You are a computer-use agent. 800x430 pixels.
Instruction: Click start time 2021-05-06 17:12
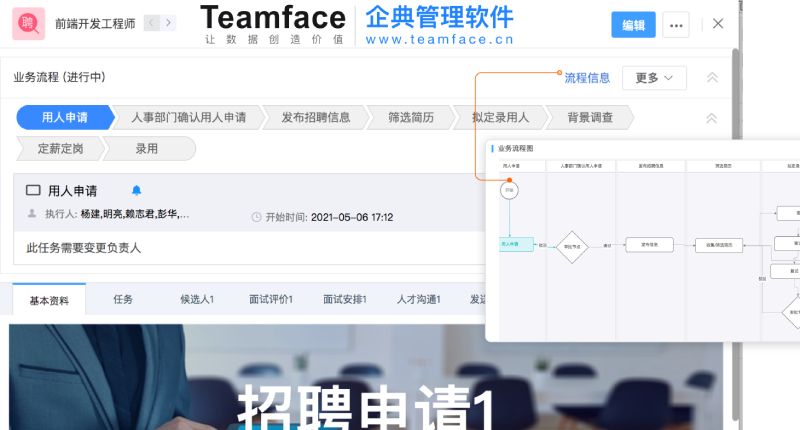coord(352,217)
